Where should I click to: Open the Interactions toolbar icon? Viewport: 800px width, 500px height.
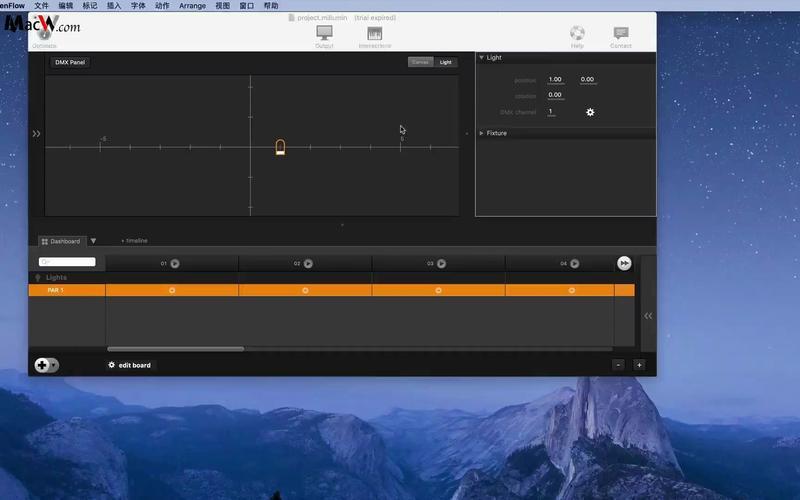click(x=374, y=33)
